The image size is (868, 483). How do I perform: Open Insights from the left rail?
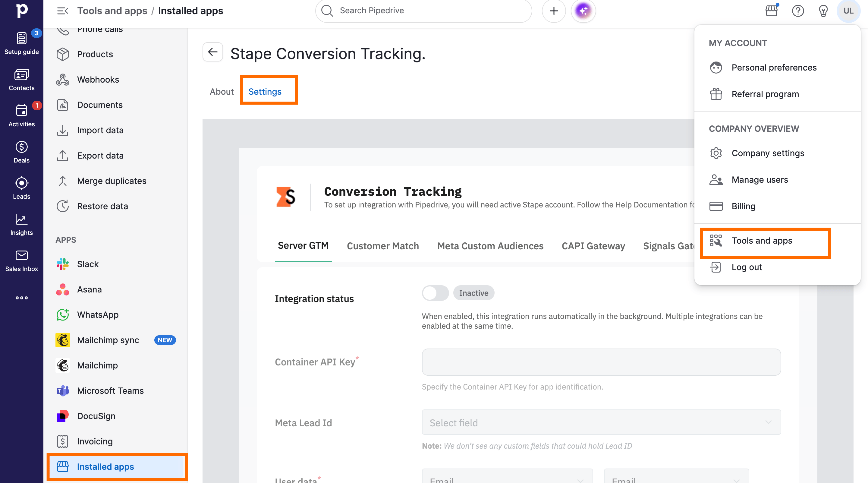point(22,225)
